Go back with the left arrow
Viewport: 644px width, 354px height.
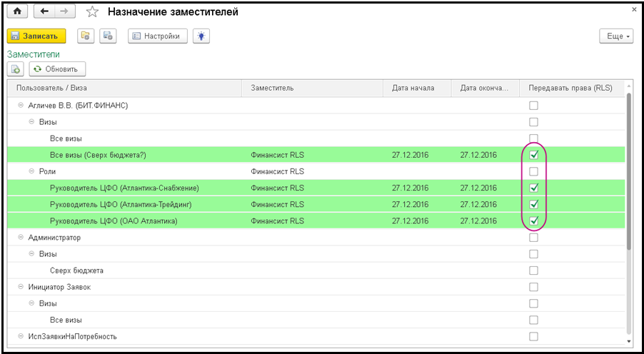click(46, 12)
